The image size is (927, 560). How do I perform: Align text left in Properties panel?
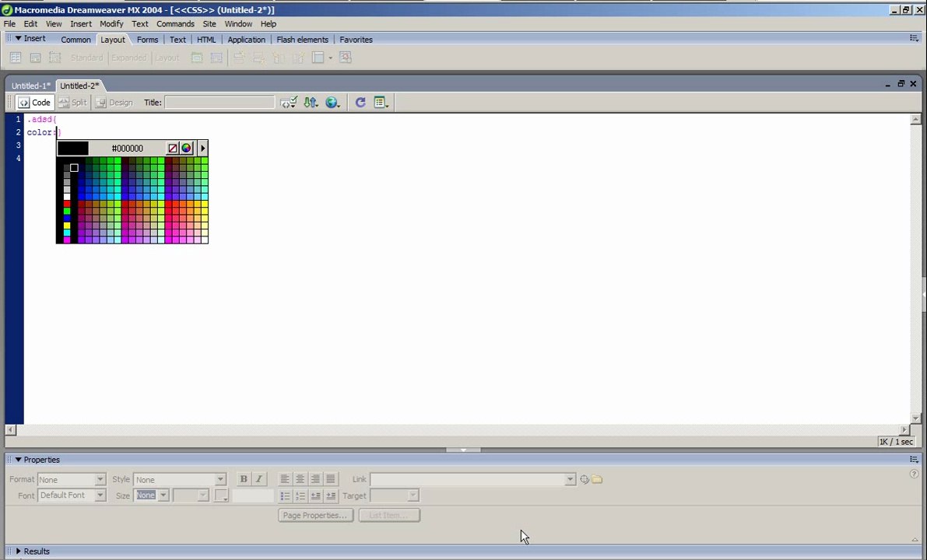coord(284,479)
